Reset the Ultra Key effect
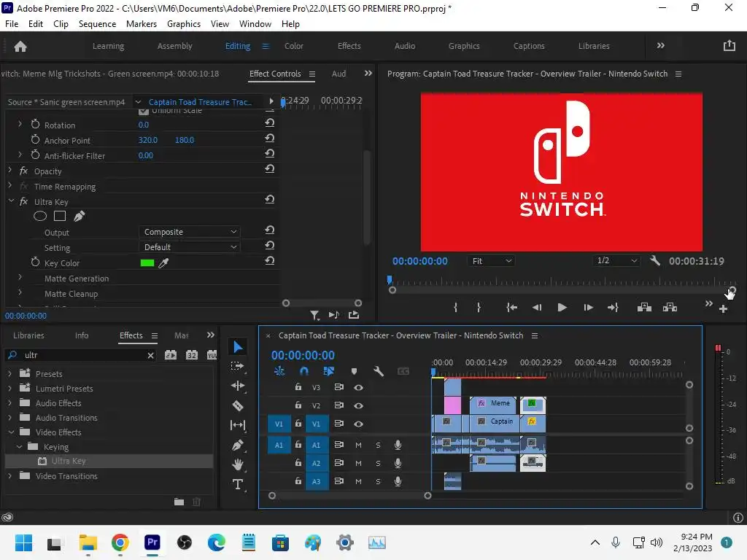This screenshot has width=747, height=560. 270,200
